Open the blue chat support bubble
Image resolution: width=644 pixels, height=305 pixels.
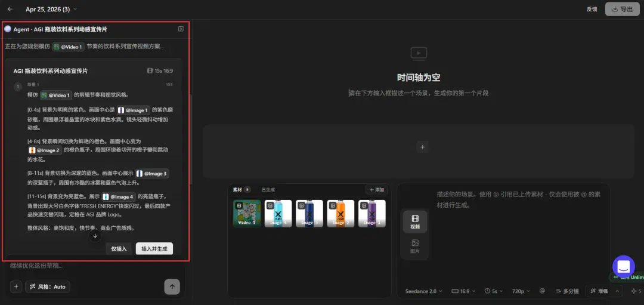pos(623,266)
